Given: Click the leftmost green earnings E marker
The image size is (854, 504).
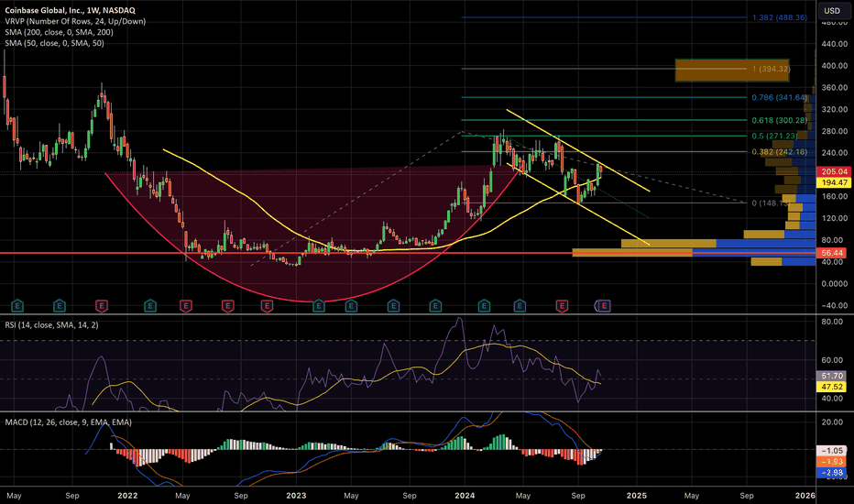Looking at the screenshot, I should pyautogui.click(x=17, y=306).
